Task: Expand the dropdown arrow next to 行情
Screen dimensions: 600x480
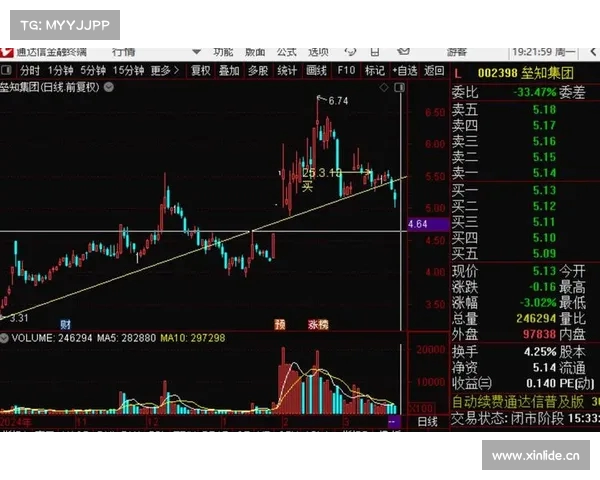Action: pos(197,52)
